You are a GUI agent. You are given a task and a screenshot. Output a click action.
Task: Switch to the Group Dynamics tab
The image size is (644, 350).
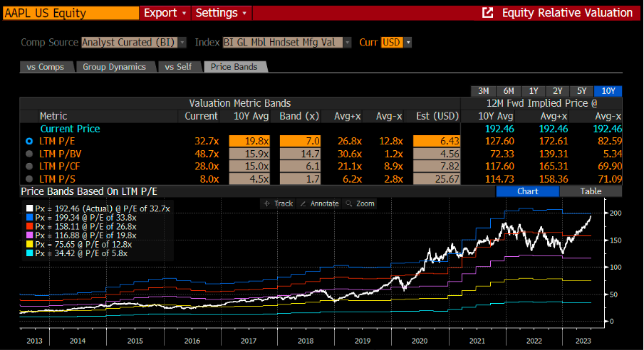pos(115,67)
